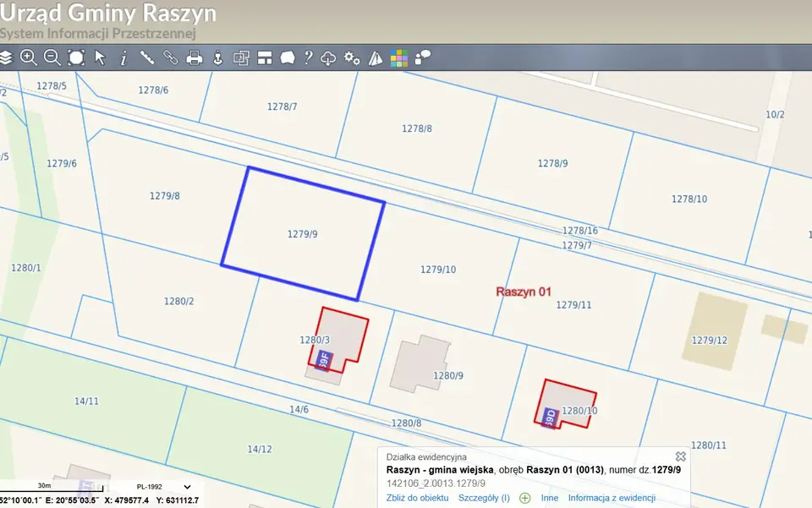Viewport: 812px width, 508px height.
Task: Open help via the question mark
Action: tap(308, 57)
